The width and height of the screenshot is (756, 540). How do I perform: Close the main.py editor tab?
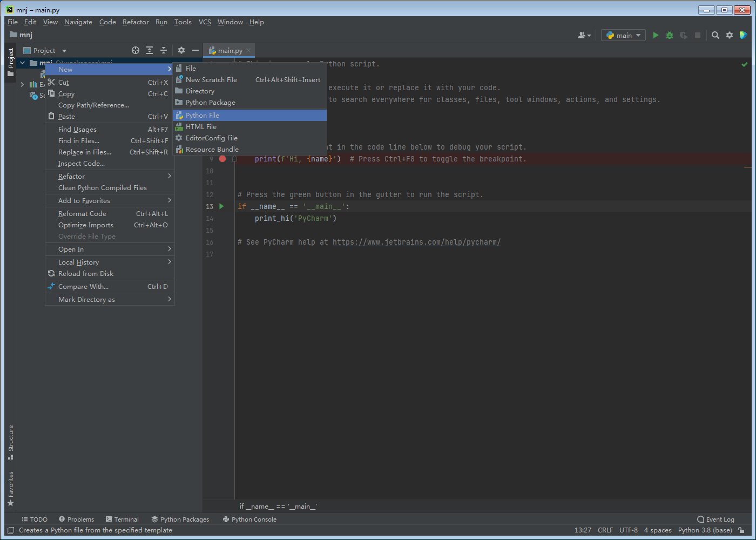[248, 50]
